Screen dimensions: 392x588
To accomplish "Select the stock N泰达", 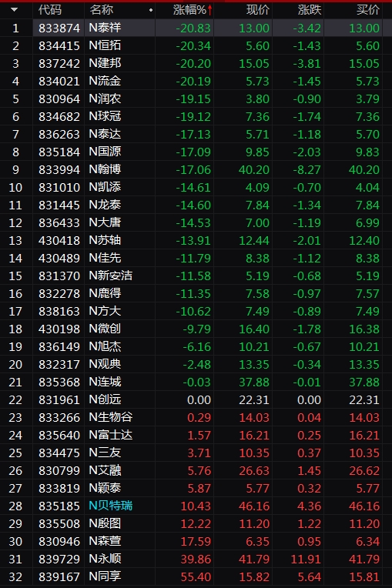I will pos(105,134).
